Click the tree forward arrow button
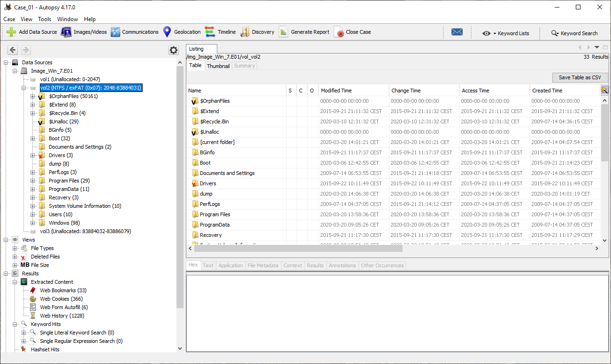 tap(26, 50)
